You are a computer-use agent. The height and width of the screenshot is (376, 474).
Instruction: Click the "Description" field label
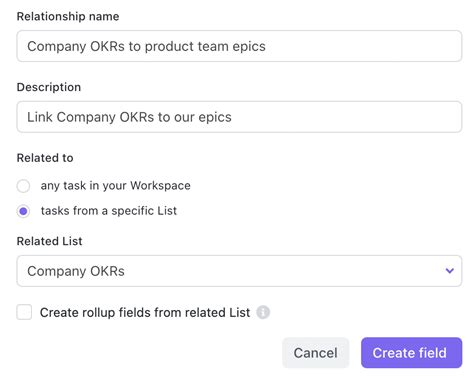point(49,87)
